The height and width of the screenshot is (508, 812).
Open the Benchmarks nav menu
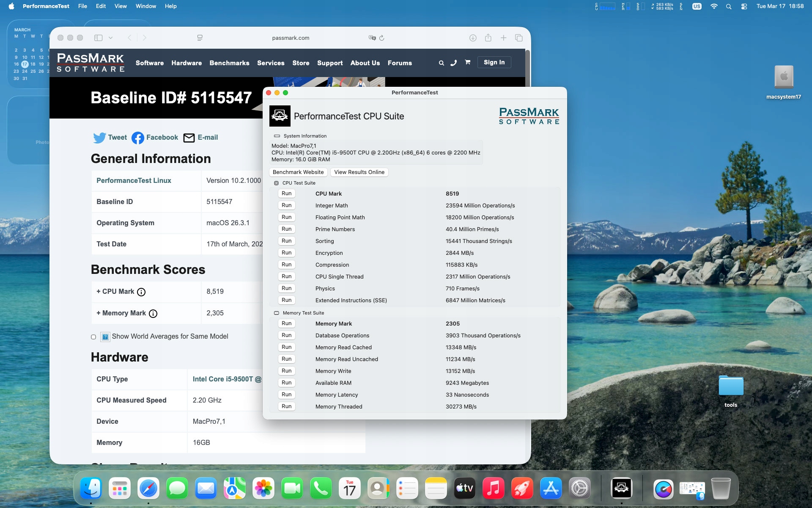(x=229, y=63)
